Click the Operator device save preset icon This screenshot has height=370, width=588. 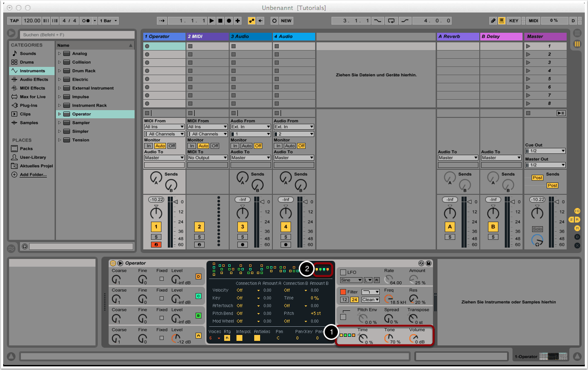[428, 264]
